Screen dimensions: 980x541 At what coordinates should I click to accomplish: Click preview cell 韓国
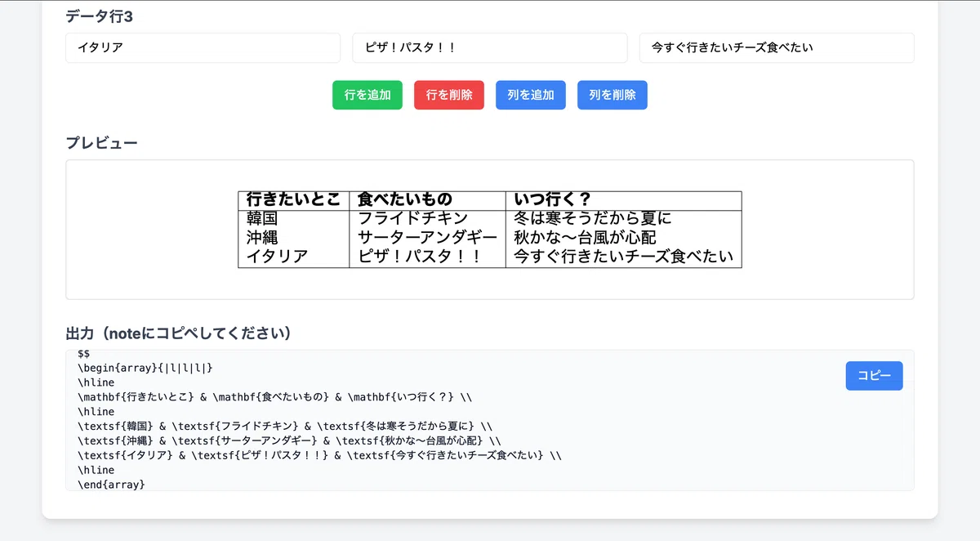[x=262, y=218]
